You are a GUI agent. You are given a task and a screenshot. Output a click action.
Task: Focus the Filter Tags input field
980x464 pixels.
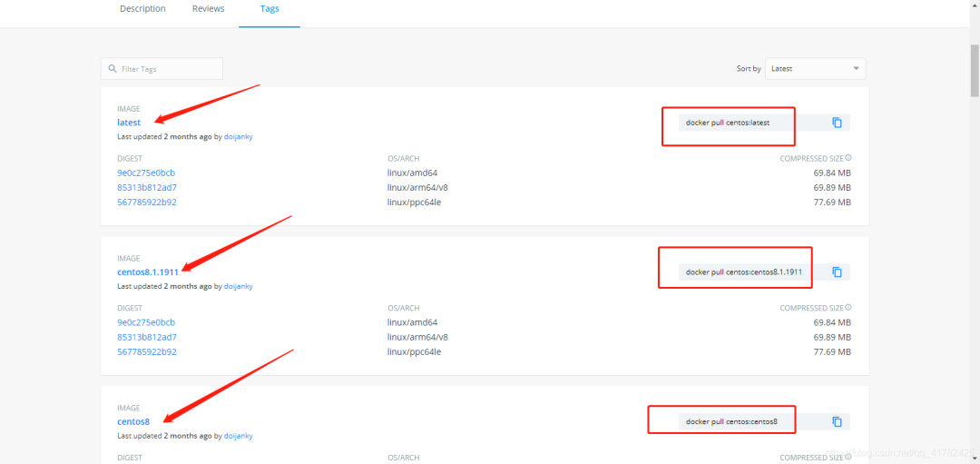click(162, 69)
